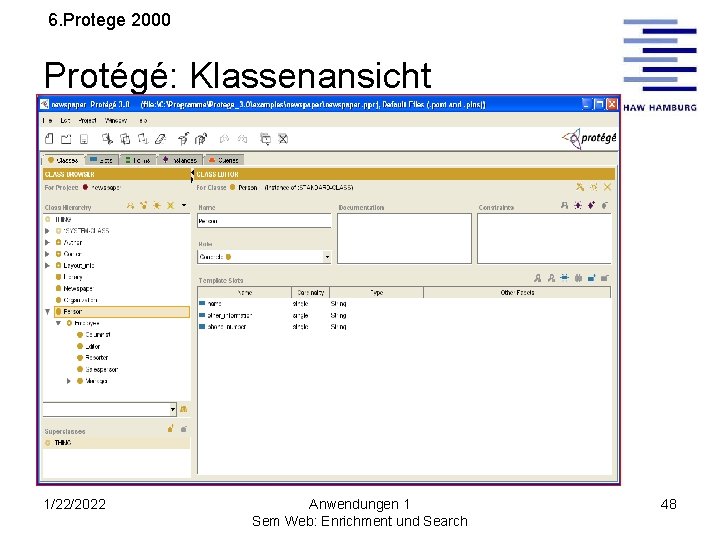Open Class Hierarchy small dropdown arrow menu

[184, 205]
